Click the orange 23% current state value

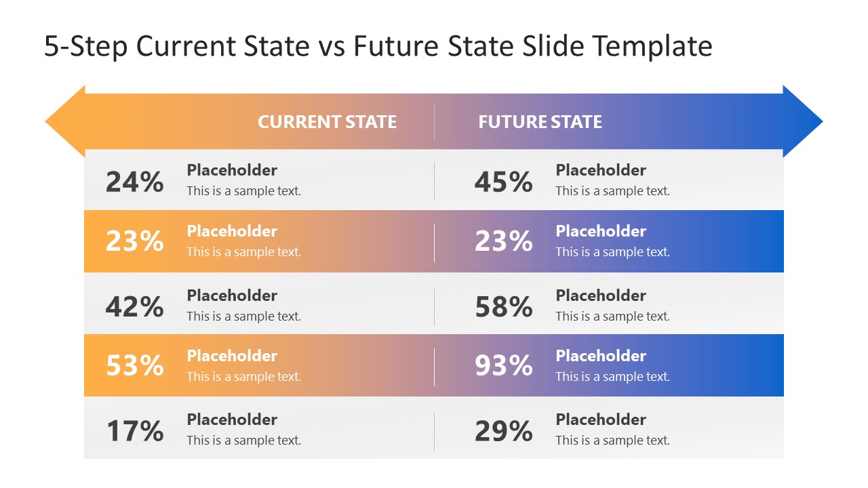click(134, 241)
